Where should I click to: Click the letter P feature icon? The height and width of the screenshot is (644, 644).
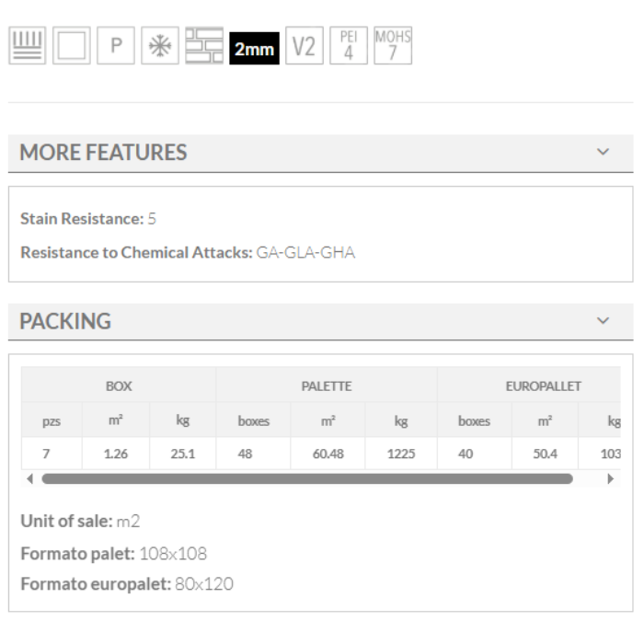click(114, 46)
